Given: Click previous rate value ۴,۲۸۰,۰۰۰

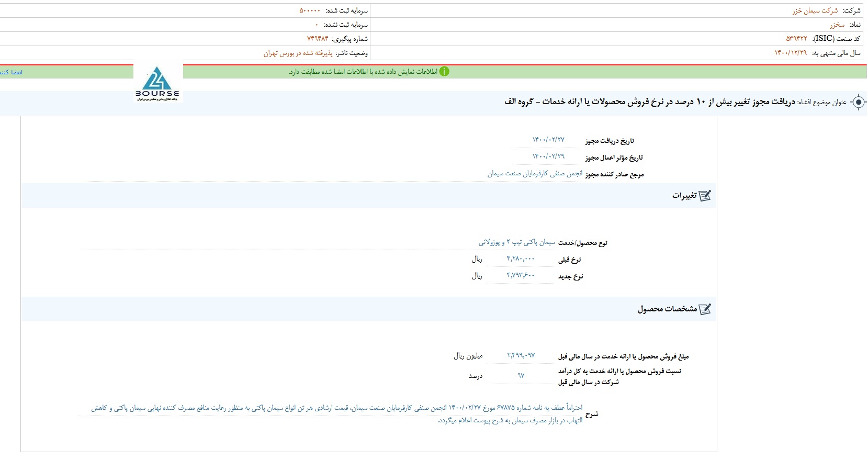Looking at the screenshot, I should [x=521, y=259].
